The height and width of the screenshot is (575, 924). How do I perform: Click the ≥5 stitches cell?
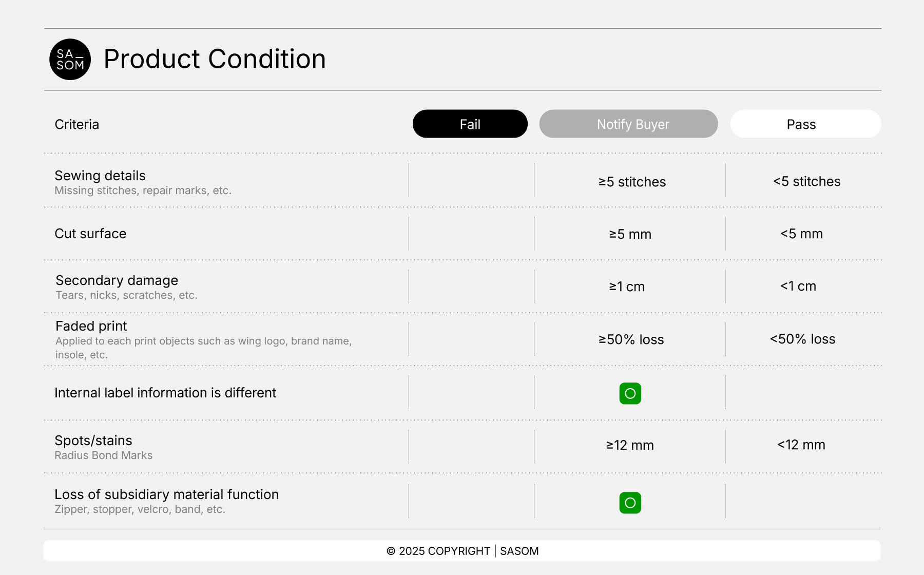[632, 182]
